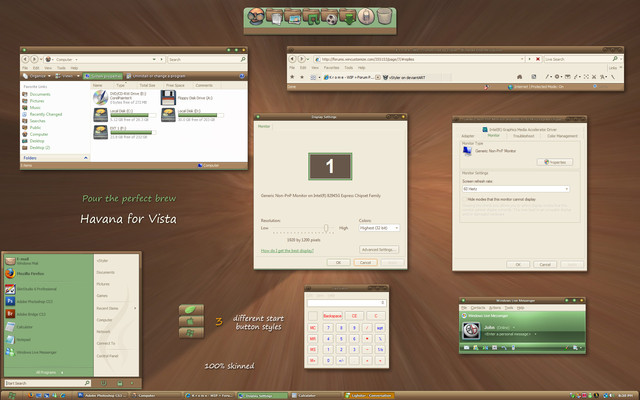
Task: Switch to the Adapter tab in monitor properties
Action: pyautogui.click(x=468, y=136)
